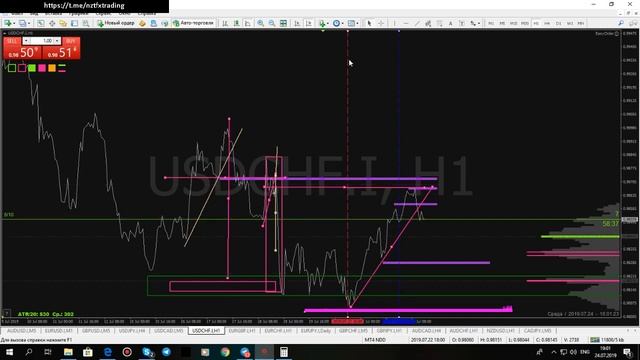Open Telegram from the taskbar
The height and width of the screenshot is (360, 640).
(167, 352)
